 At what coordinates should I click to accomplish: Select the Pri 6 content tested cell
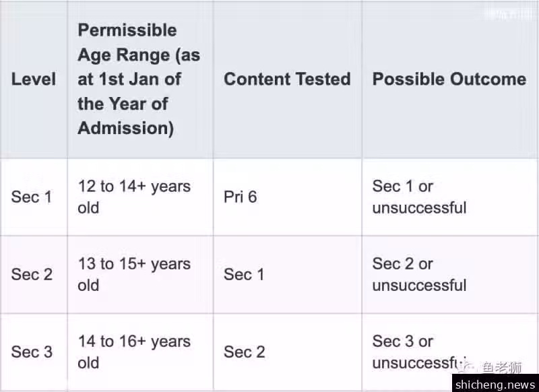pyautogui.click(x=288, y=197)
